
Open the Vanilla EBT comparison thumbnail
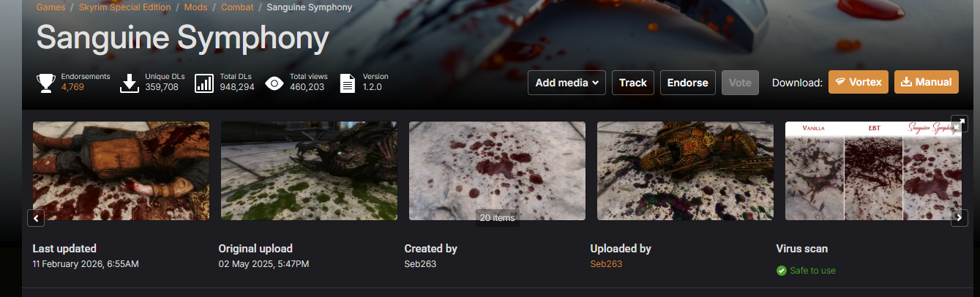point(873,170)
